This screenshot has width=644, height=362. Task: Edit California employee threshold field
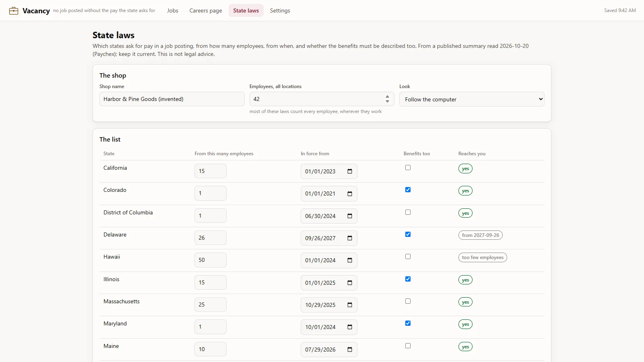tap(211, 171)
